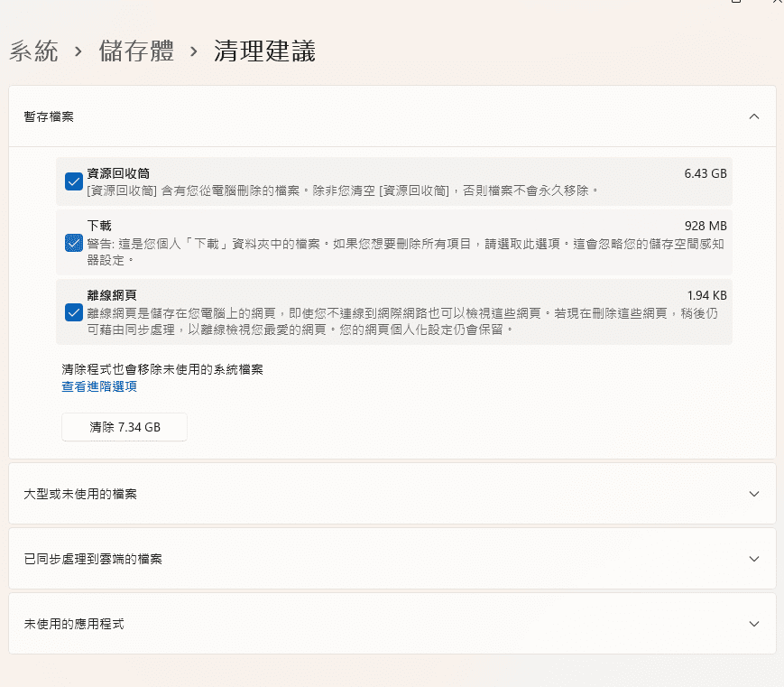This screenshot has height=687, width=784.
Task: Click the 清除 7.34 GB button
Action: [124, 426]
